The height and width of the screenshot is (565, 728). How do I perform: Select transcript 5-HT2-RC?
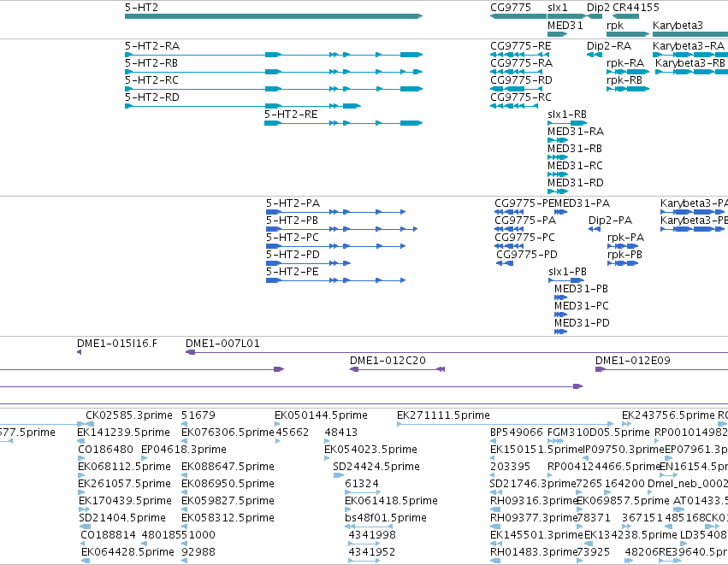274,89
